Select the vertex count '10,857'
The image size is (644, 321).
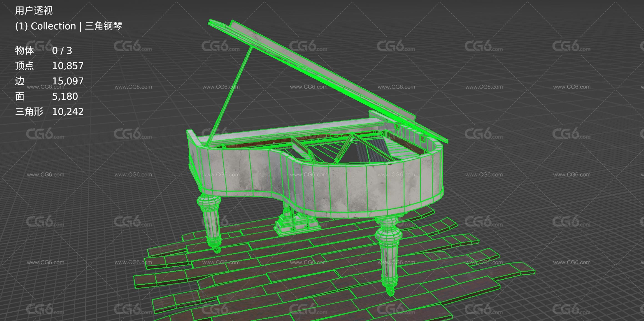click(x=68, y=66)
